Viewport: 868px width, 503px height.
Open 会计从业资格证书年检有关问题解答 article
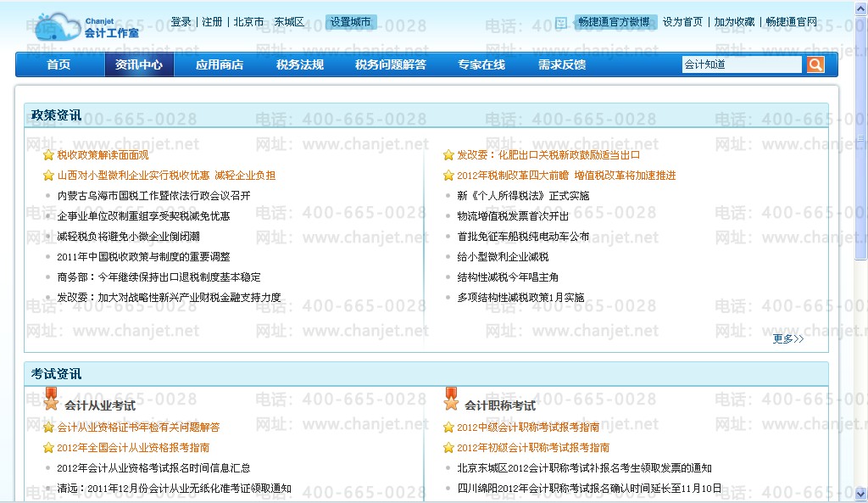(x=138, y=428)
